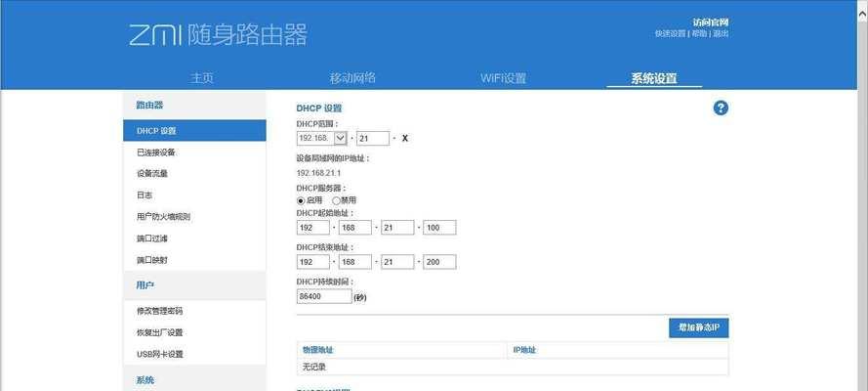Click the 用户 sidebar section heading
This screenshot has width=868, height=391.
pyautogui.click(x=145, y=285)
